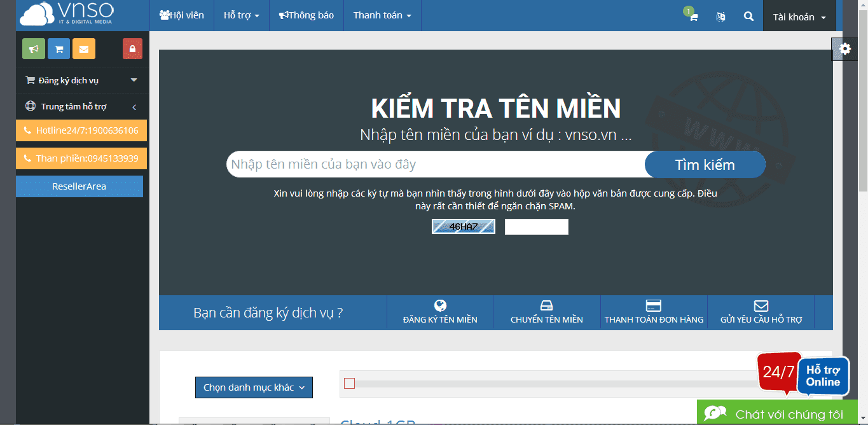The image size is (868, 425).
Task: Click the envelope icon for Gửi yêu cầu hỗ trợ
Action: point(761,305)
